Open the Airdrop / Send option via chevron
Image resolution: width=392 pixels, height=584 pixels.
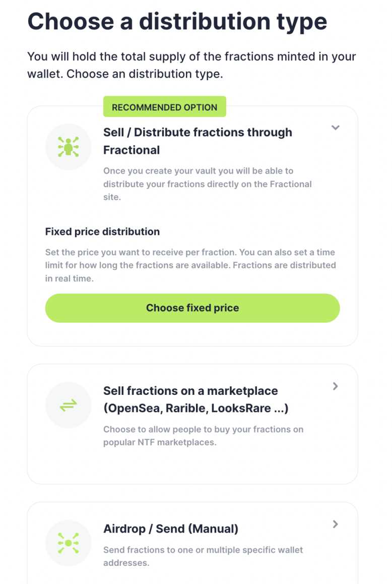(335, 524)
